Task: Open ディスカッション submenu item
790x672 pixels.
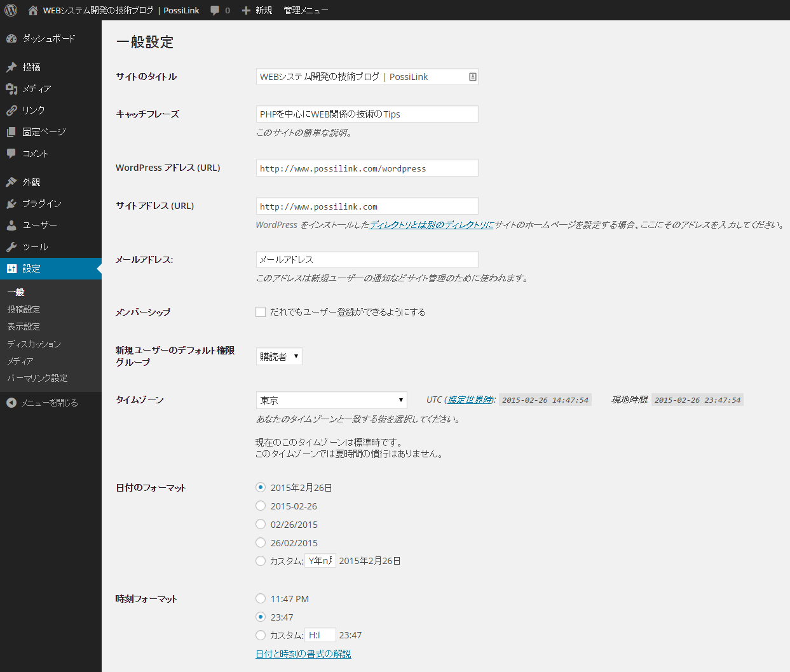Action: point(34,344)
